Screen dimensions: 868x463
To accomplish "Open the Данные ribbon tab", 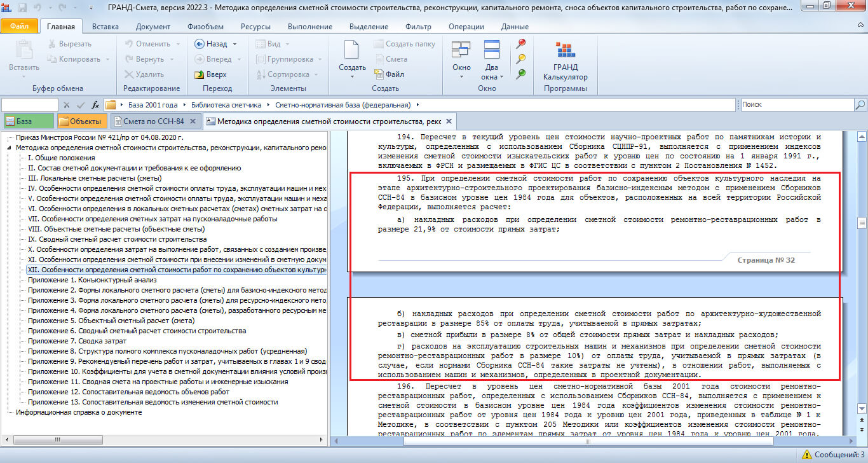I will click(514, 27).
